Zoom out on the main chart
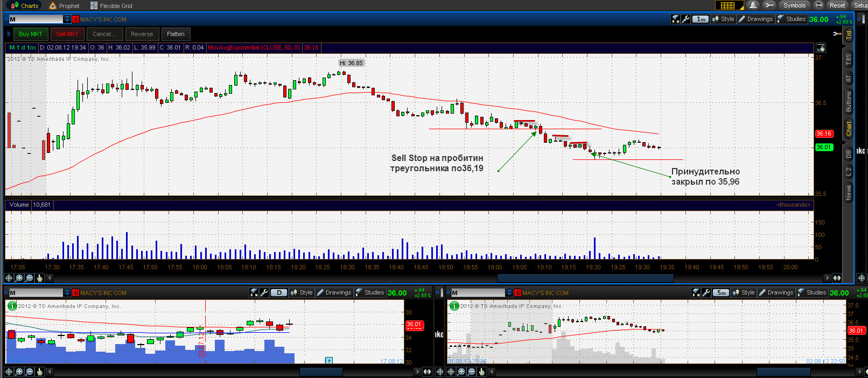The image size is (868, 378). (30, 278)
